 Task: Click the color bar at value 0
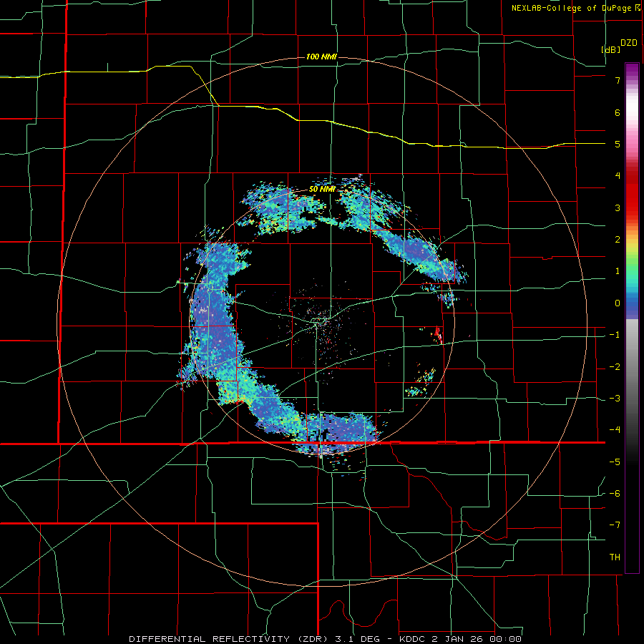(632, 303)
